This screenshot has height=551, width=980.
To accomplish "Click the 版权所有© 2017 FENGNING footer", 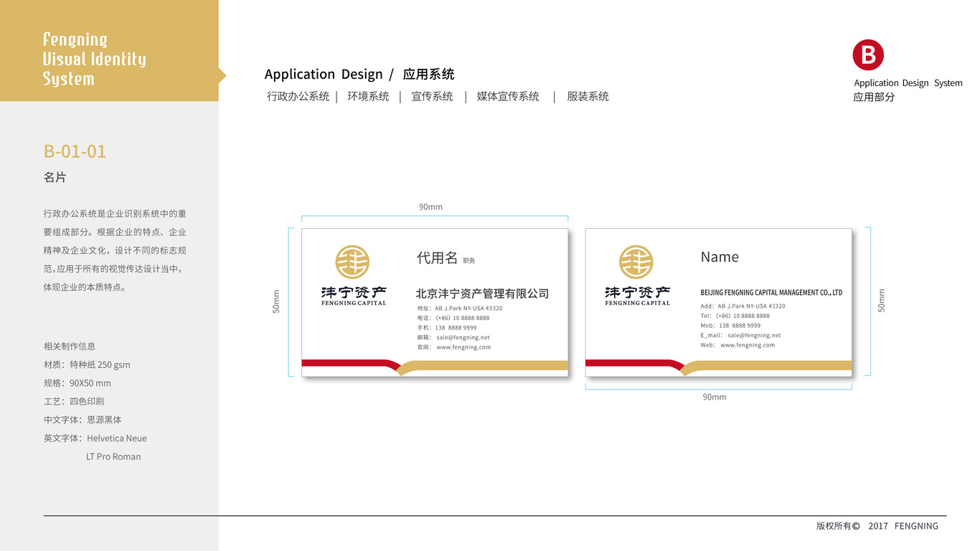I will coord(877,526).
